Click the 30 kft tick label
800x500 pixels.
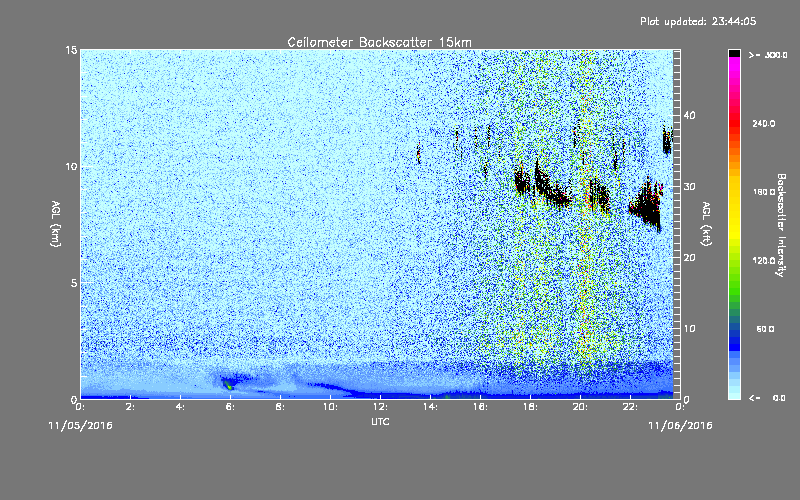click(x=689, y=187)
